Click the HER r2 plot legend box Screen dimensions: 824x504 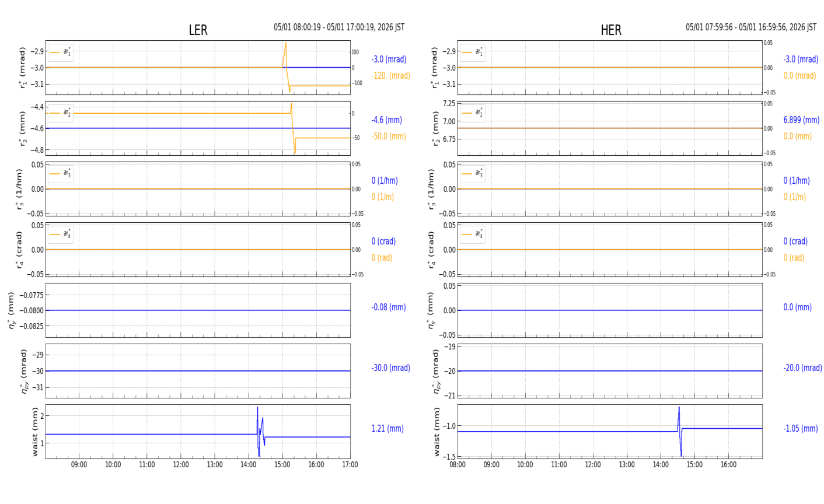[x=472, y=113]
